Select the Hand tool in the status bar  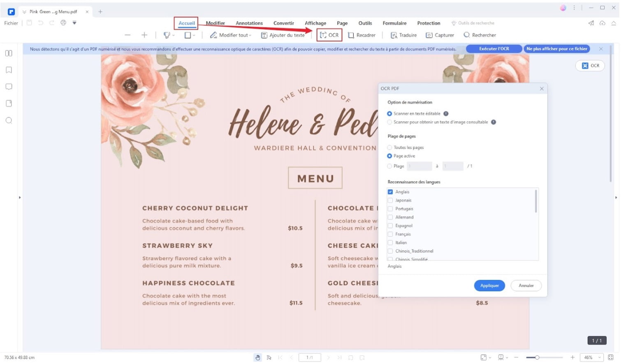(x=258, y=357)
